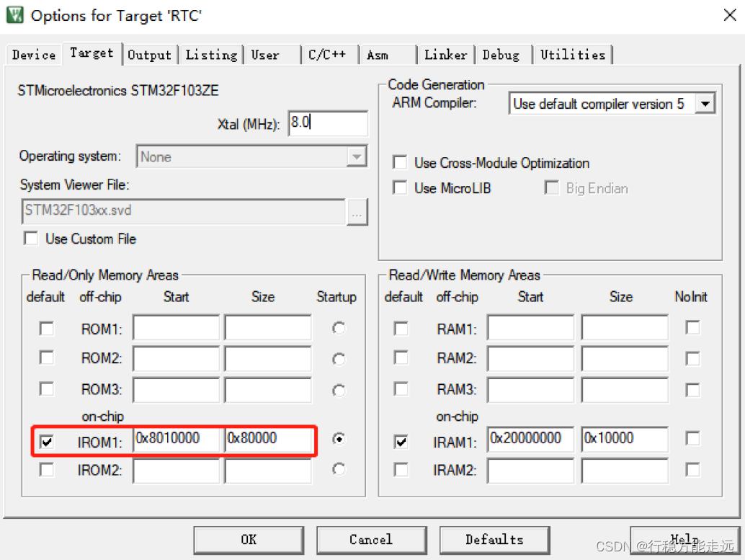Switch to the Linker tab

(446, 55)
